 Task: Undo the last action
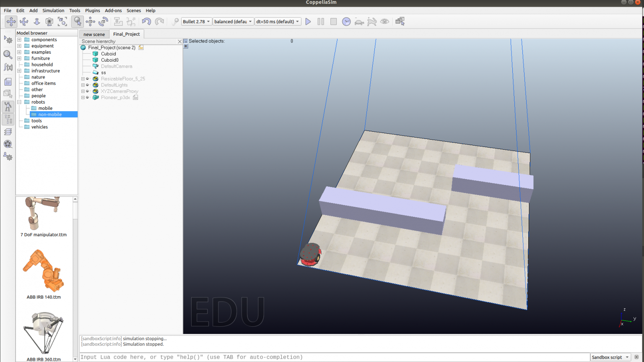click(146, 21)
